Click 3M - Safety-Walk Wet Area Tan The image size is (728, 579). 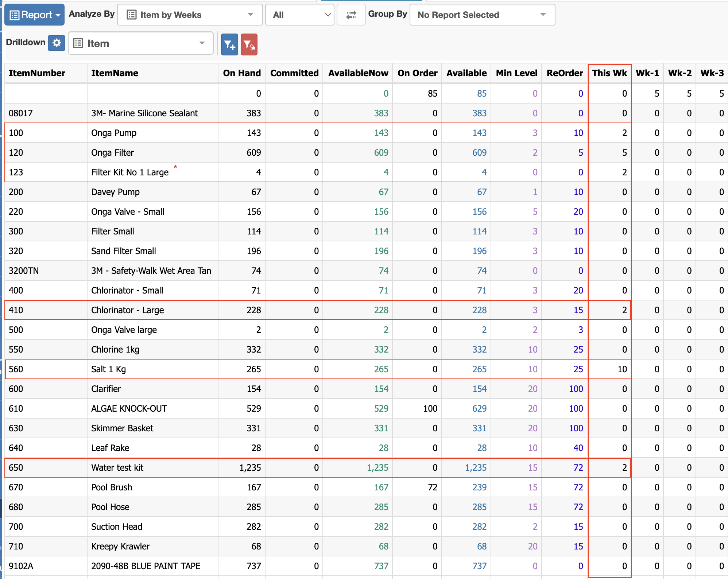click(x=151, y=271)
